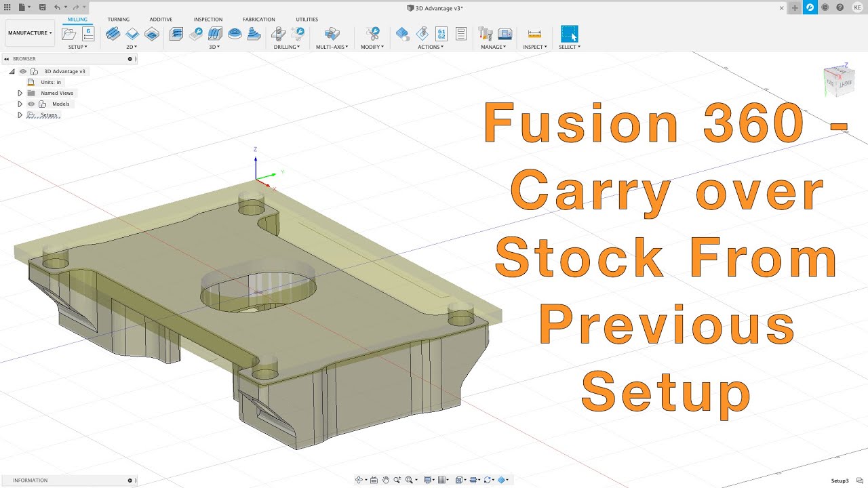Click the Measure ruler icon

[x=534, y=33]
